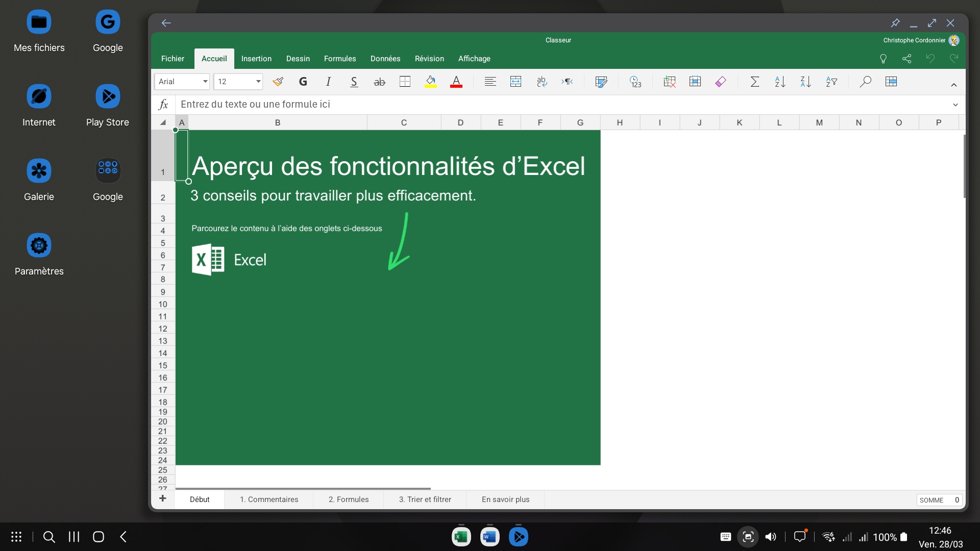The height and width of the screenshot is (551, 980).
Task: Open the Arial font name dropdown
Action: coord(182,82)
